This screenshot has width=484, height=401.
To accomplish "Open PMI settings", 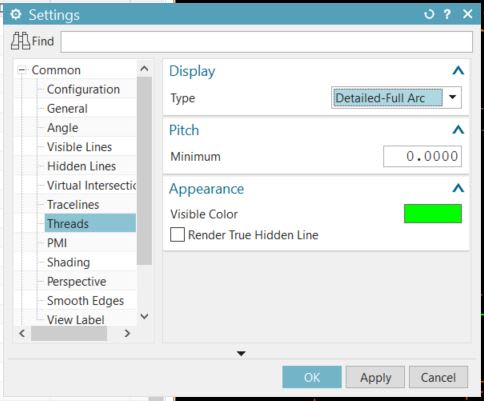I will (57, 243).
